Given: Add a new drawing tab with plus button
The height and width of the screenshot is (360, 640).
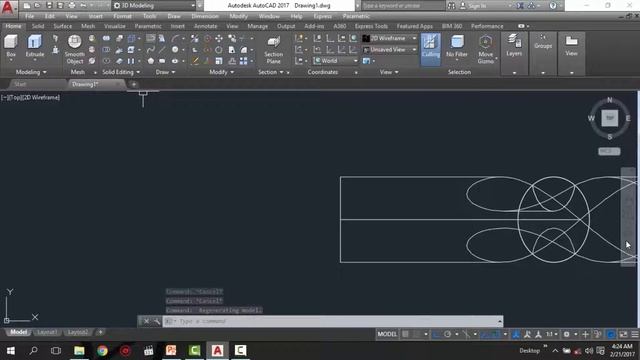Looking at the screenshot, I should (x=133, y=84).
